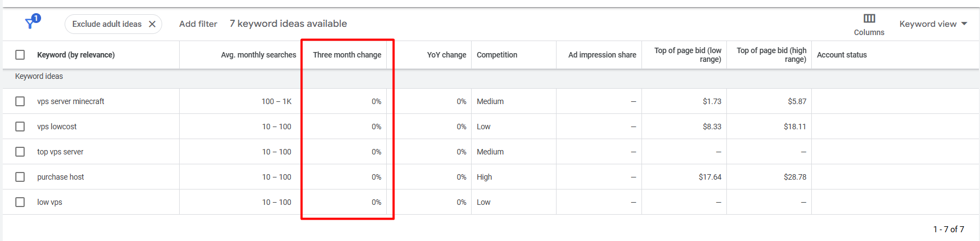The image size is (980, 241).
Task: Remove the Exclude adult ideas filter
Action: [x=152, y=24]
